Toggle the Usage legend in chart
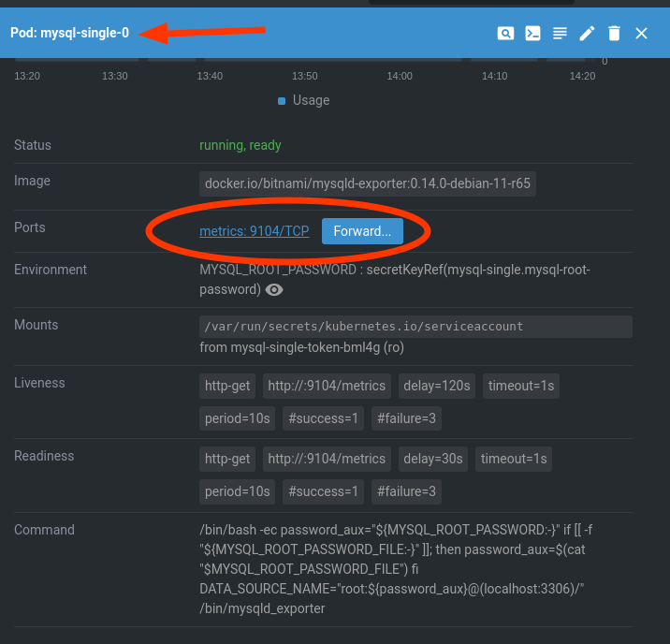The height and width of the screenshot is (644, 670). point(304,100)
